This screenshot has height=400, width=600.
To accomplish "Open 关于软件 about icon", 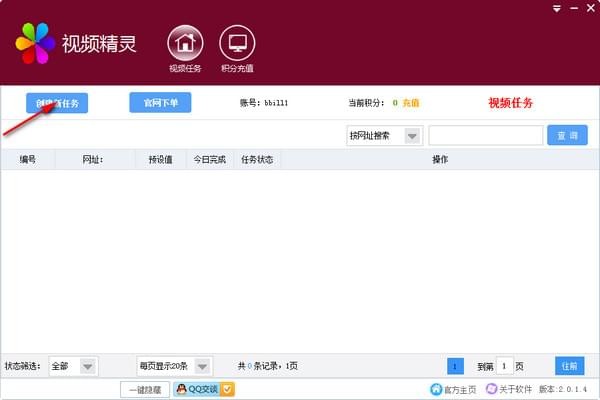I will click(x=492, y=390).
